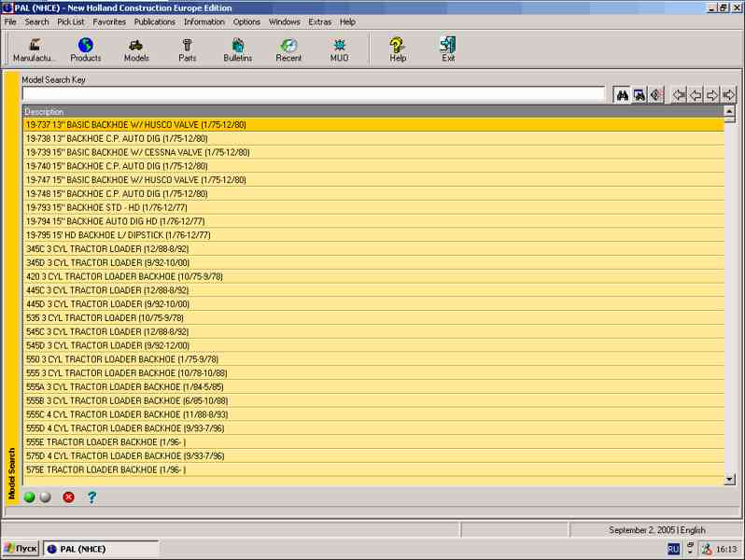Open the Manufacturers toolbar button

tap(34, 49)
